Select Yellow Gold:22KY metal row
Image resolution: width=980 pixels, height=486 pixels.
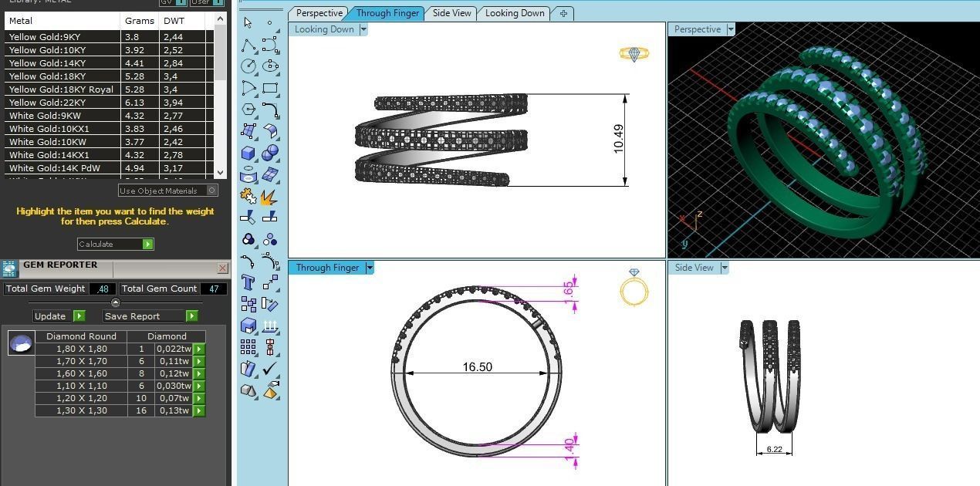click(x=108, y=103)
